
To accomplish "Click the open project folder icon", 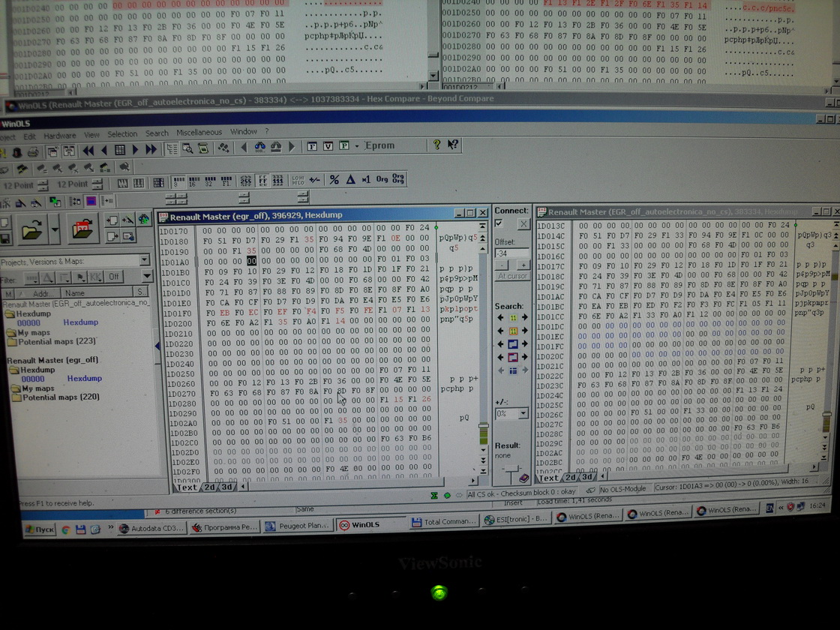I will coord(32,230).
